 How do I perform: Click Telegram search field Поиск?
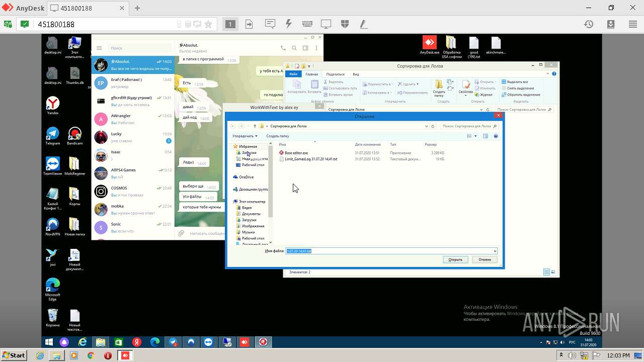point(139,48)
